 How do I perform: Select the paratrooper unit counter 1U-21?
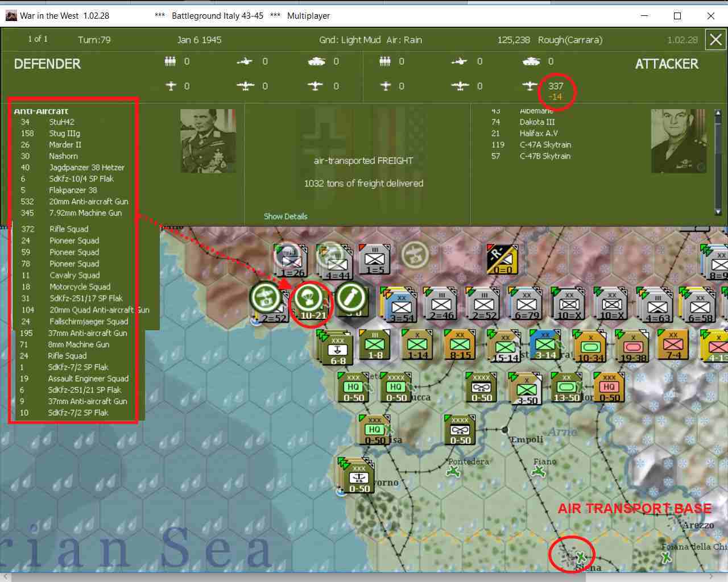coord(310,302)
